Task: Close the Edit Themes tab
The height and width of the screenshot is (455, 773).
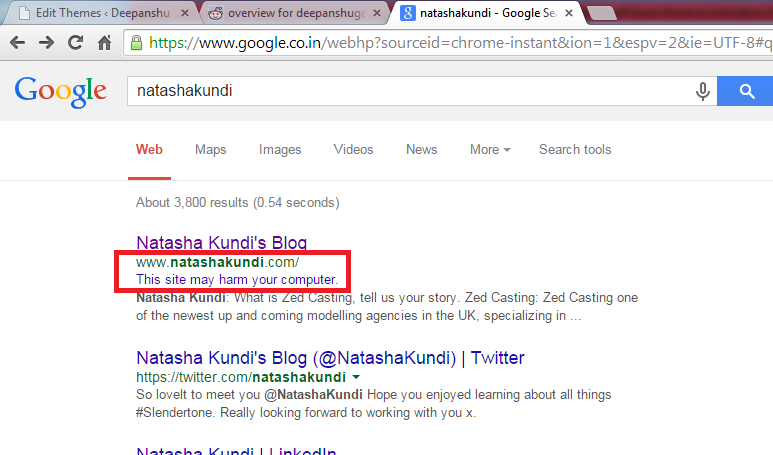Action: (x=184, y=14)
